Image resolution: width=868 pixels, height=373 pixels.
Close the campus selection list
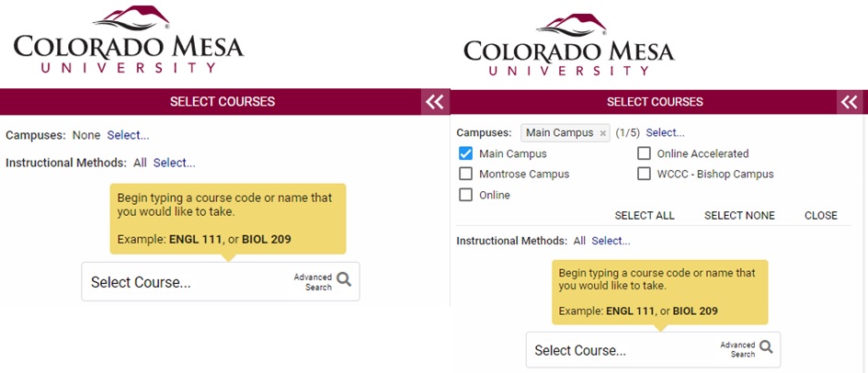pyautogui.click(x=820, y=216)
